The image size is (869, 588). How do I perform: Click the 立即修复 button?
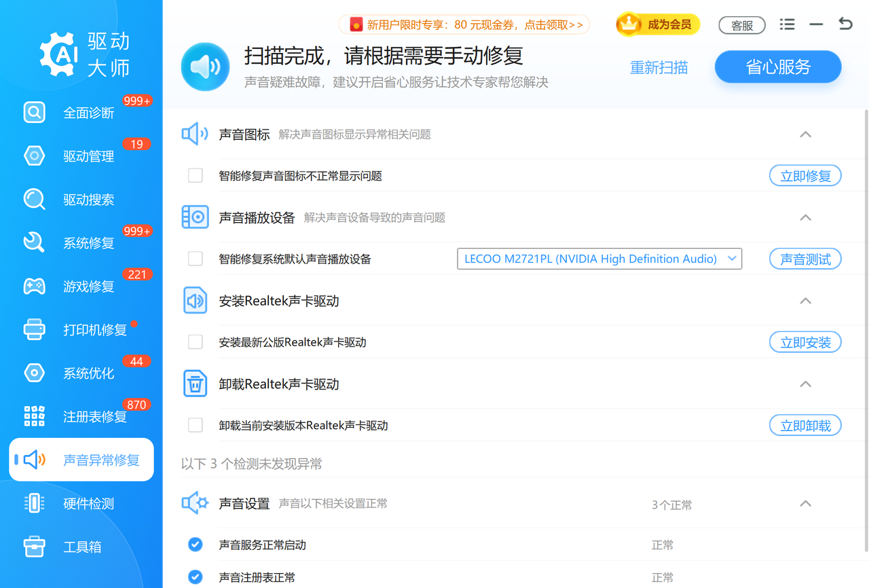805,176
